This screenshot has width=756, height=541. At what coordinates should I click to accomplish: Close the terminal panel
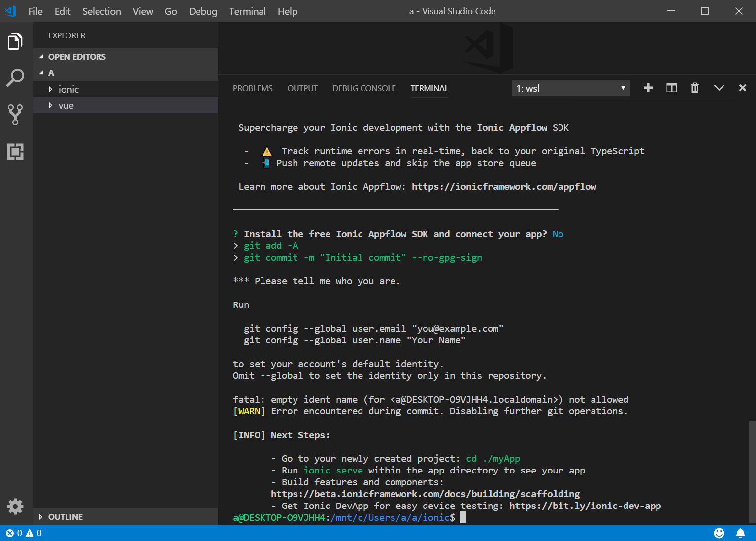(x=742, y=88)
